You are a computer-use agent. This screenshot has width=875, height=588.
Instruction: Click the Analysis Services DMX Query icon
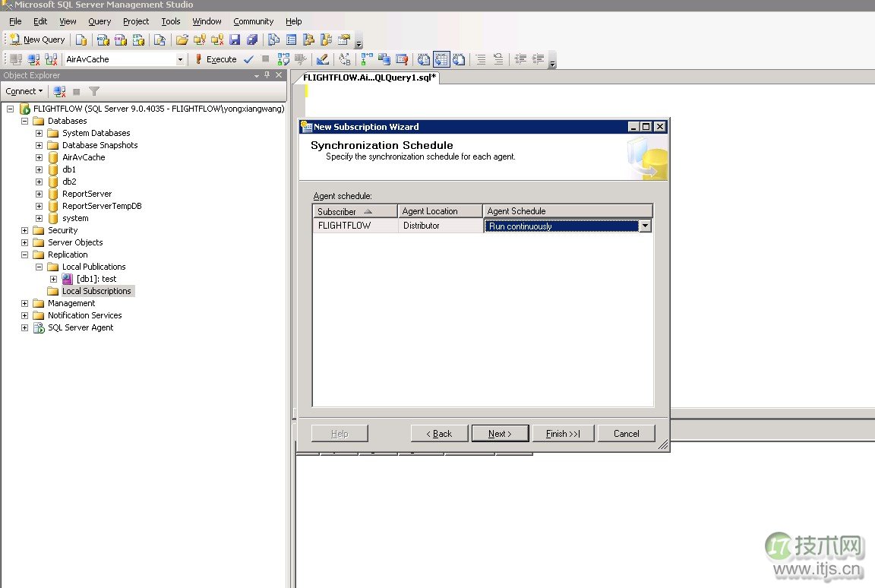coord(121,40)
